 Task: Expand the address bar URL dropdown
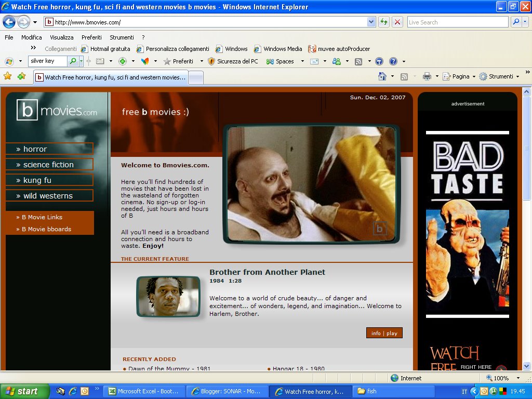pos(371,22)
